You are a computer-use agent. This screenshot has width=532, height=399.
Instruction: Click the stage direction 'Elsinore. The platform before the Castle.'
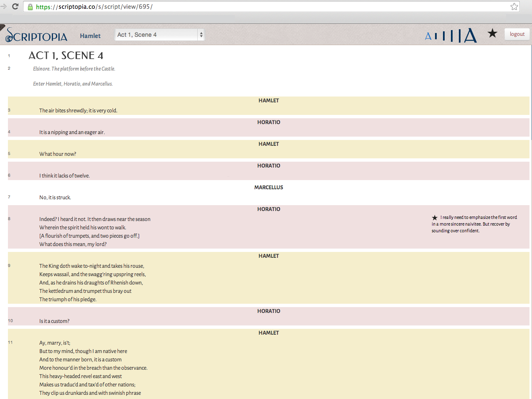click(74, 69)
